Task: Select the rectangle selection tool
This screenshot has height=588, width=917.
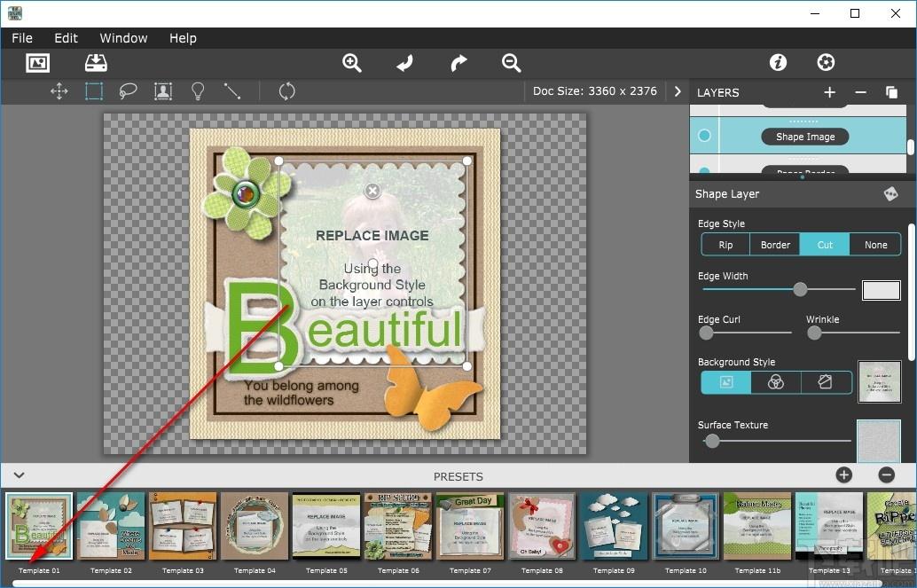Action: coord(94,91)
